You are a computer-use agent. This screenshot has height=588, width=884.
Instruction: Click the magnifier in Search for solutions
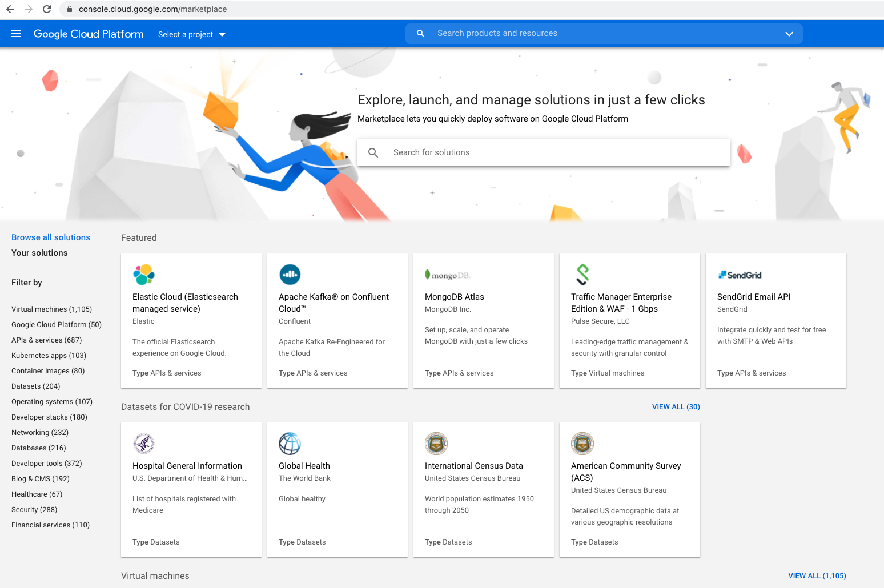point(373,152)
